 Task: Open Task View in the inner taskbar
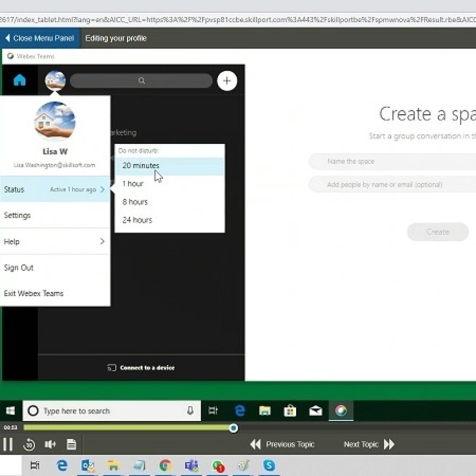(214, 411)
